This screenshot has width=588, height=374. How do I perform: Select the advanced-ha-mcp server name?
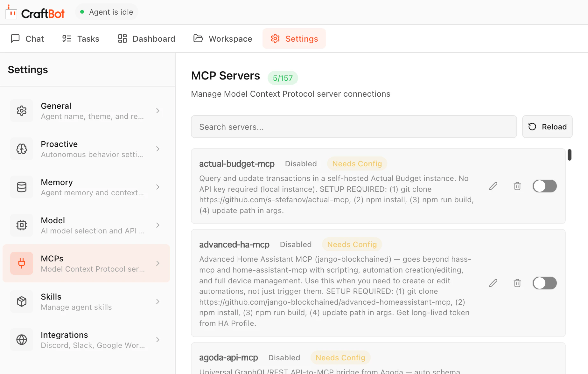point(234,245)
